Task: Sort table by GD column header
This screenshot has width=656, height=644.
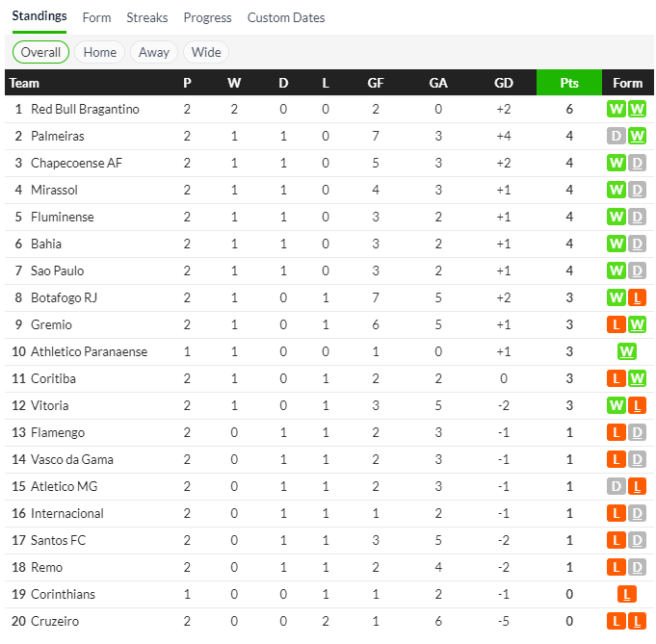Action: pyautogui.click(x=504, y=83)
